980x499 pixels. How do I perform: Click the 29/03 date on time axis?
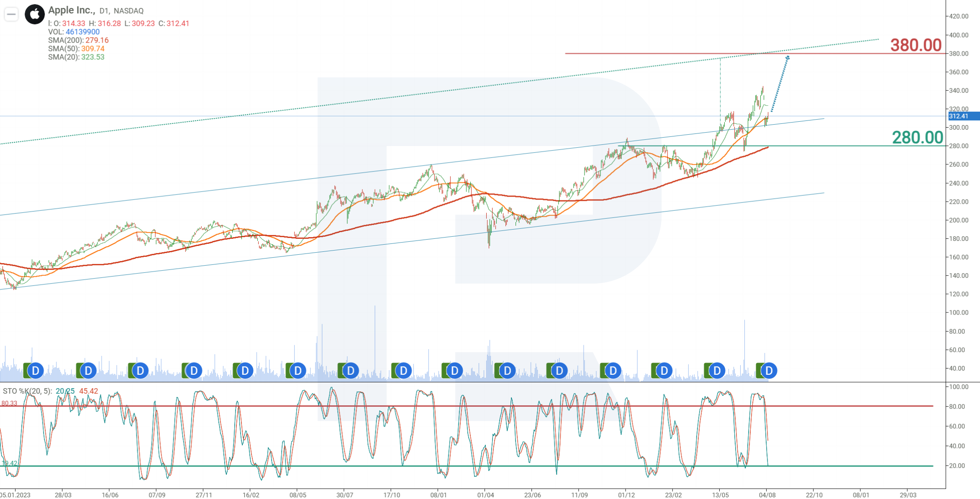pyautogui.click(x=908, y=495)
